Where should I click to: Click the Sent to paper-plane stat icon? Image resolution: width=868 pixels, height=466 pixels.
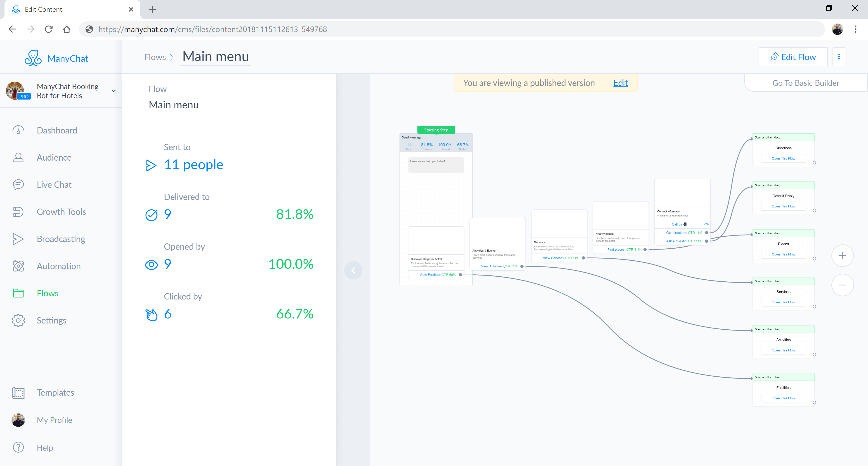(x=151, y=165)
